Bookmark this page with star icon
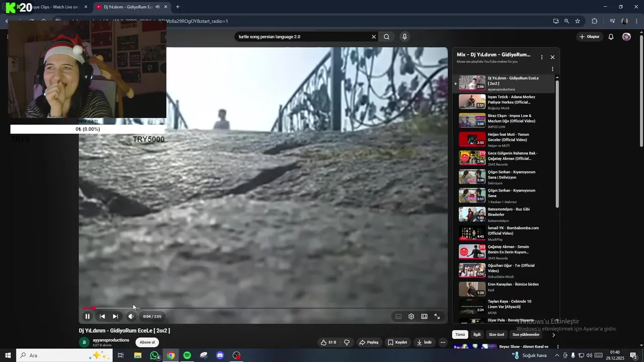 [578, 21]
